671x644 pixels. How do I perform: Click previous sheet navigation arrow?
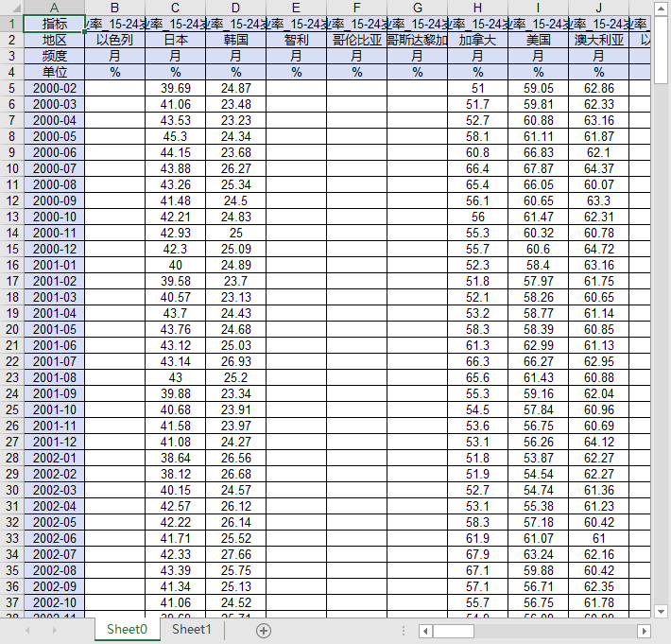pos(27,631)
